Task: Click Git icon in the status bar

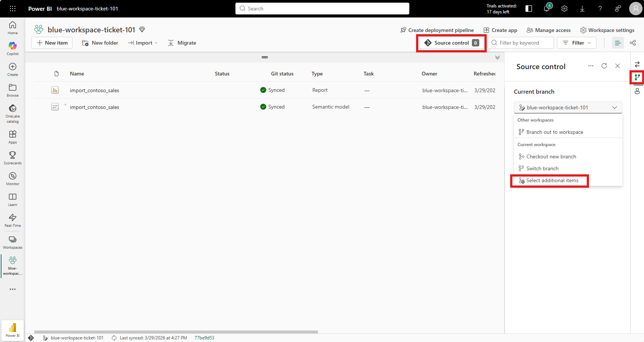Action: coord(31,338)
